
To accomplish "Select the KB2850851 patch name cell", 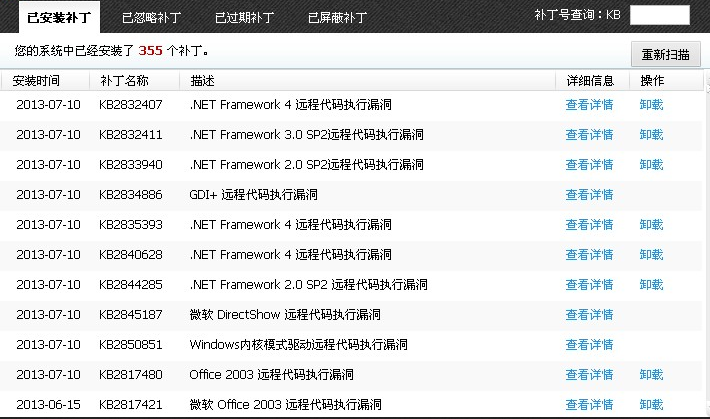I will [131, 345].
